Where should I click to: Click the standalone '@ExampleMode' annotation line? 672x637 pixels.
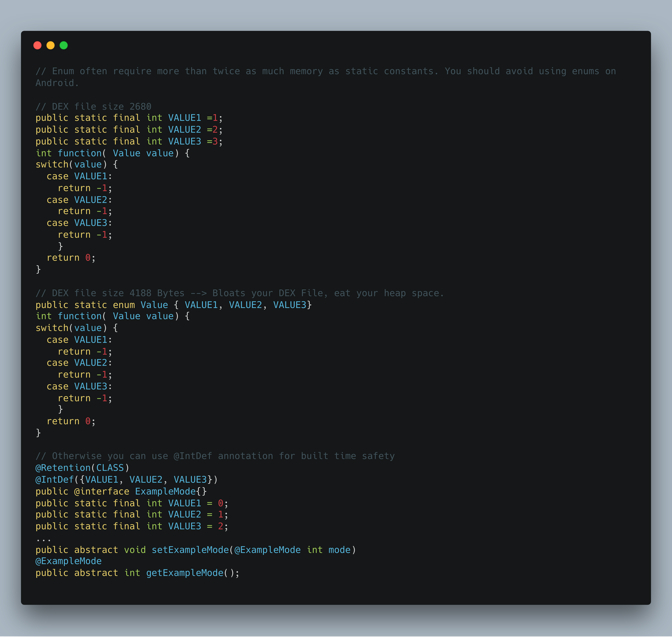click(69, 561)
